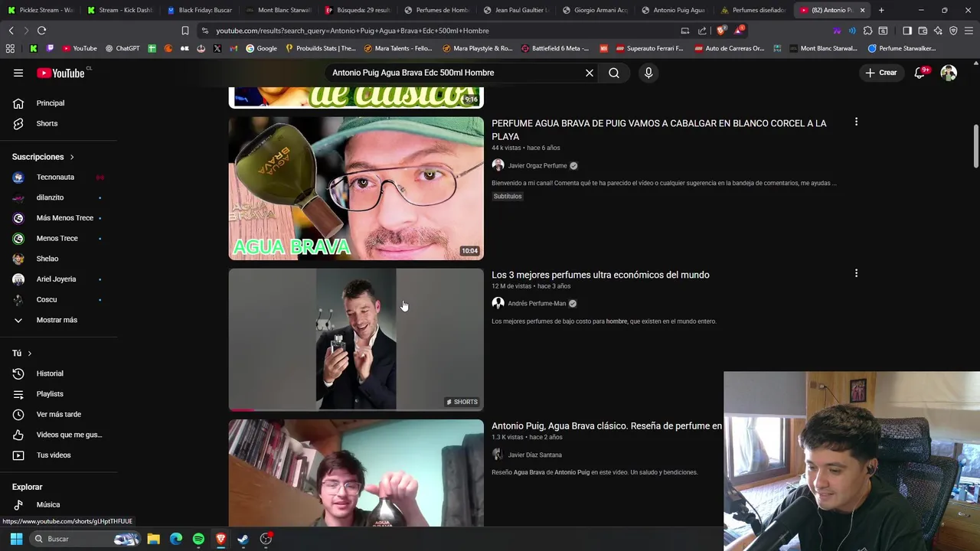Open YouTube bookmark in bookmarks bar
The width and height of the screenshot is (980, 551).
[80, 48]
